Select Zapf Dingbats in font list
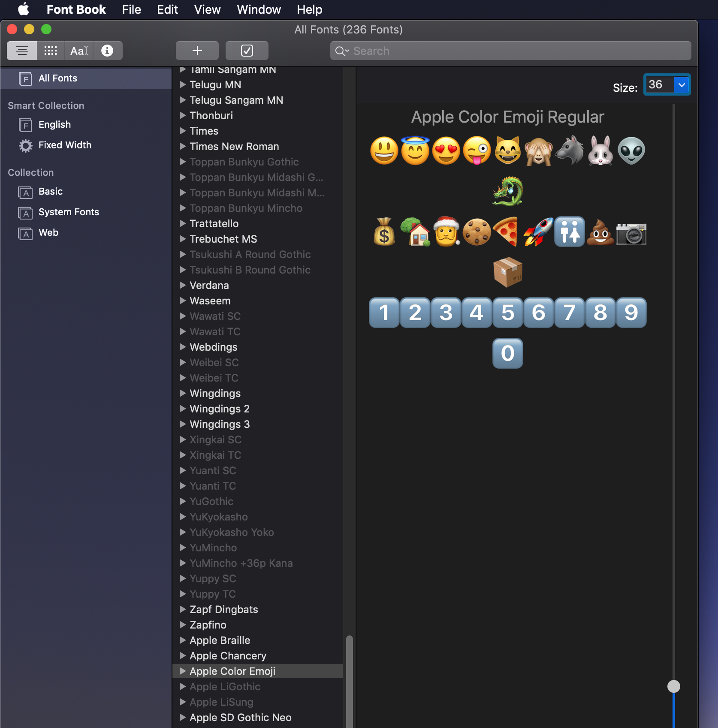The image size is (718, 728). [257, 609]
